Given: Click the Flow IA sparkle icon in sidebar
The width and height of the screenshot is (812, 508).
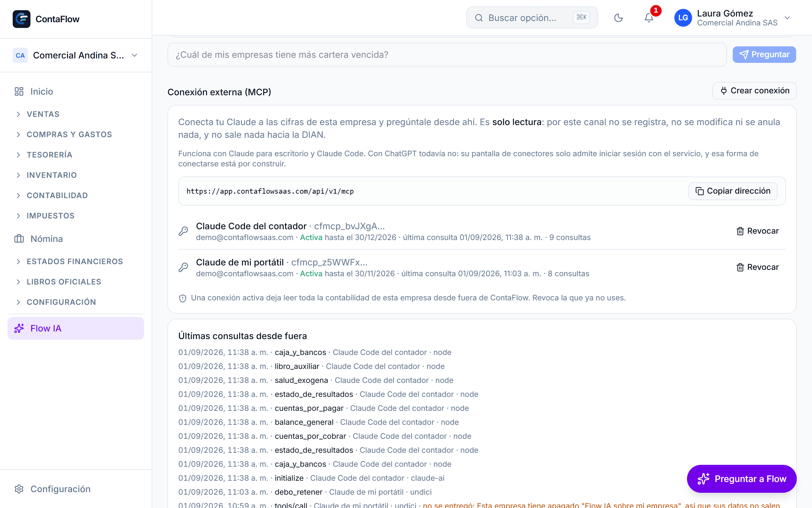Looking at the screenshot, I should 19,328.
